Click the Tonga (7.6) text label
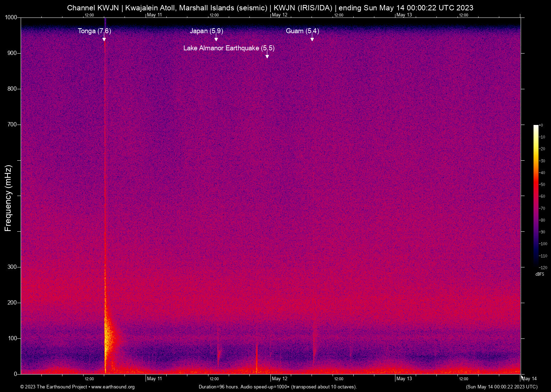551x392 pixels. 94,31
